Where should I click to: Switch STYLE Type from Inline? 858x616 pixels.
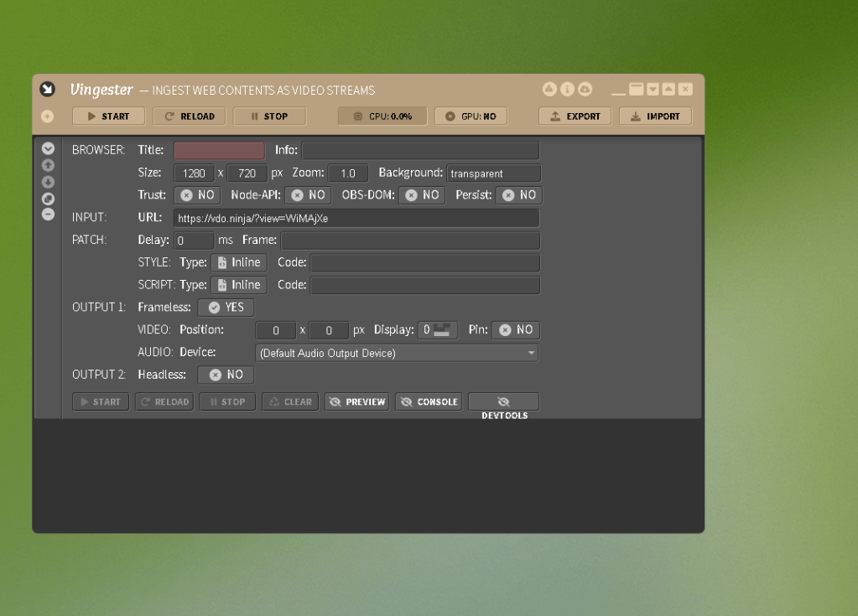(239, 263)
